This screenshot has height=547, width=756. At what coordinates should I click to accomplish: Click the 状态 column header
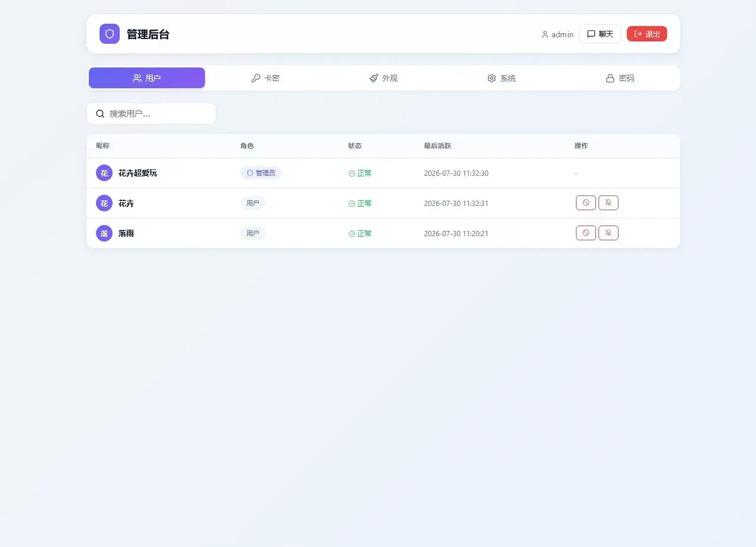pos(355,146)
